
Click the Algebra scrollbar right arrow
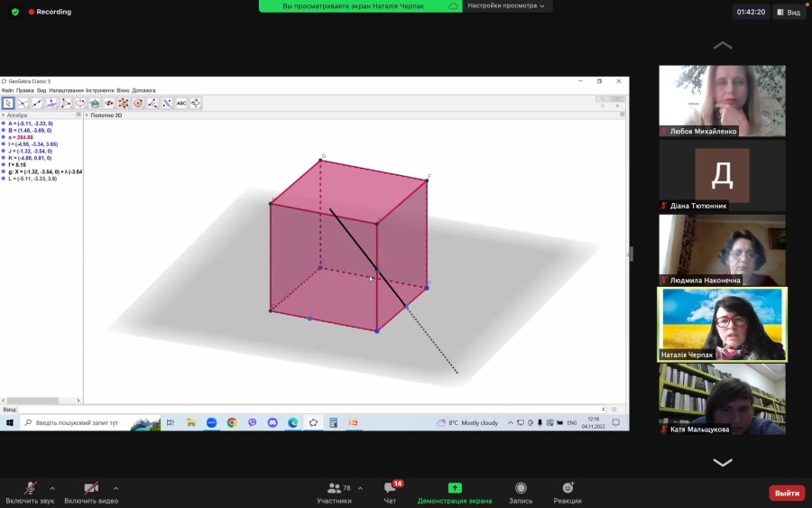pos(78,401)
